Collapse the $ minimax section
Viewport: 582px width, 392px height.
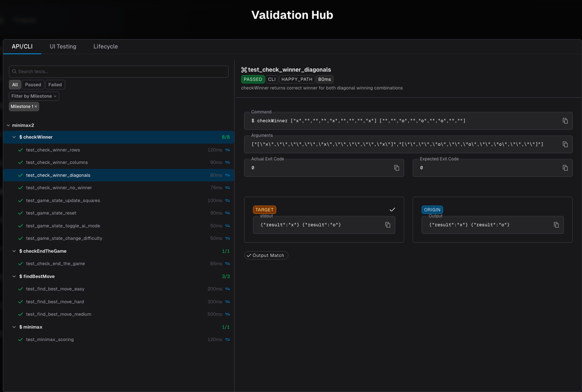point(14,327)
